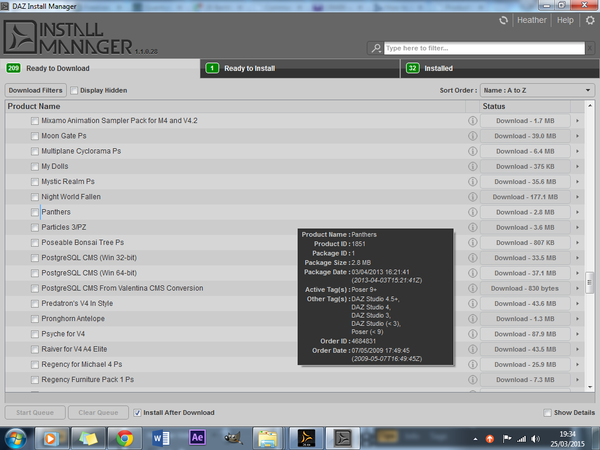This screenshot has height=450, width=600.
Task: Click the clock date in system tray
Action: pos(567,439)
